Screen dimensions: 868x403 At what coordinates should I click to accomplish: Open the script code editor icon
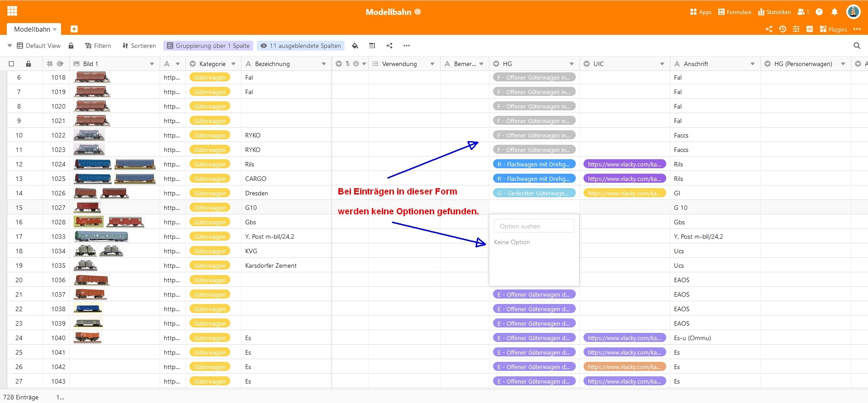click(x=810, y=29)
